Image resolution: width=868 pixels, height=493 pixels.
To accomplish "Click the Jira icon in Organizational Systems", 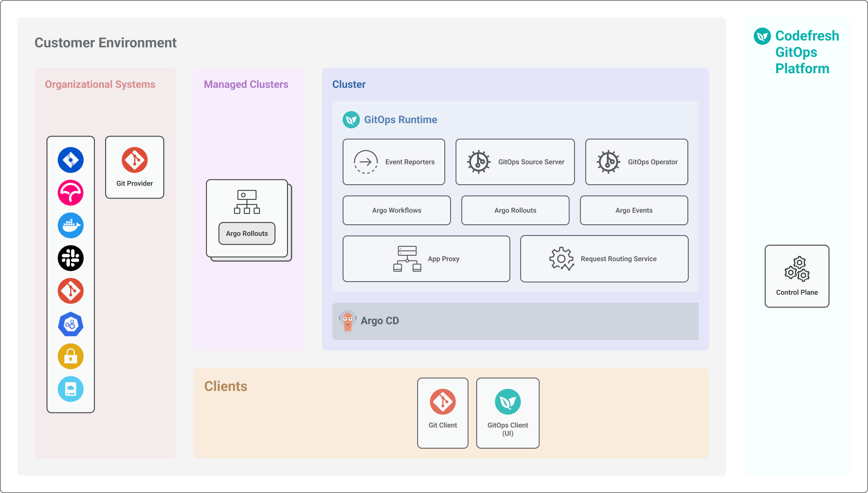I will [71, 160].
